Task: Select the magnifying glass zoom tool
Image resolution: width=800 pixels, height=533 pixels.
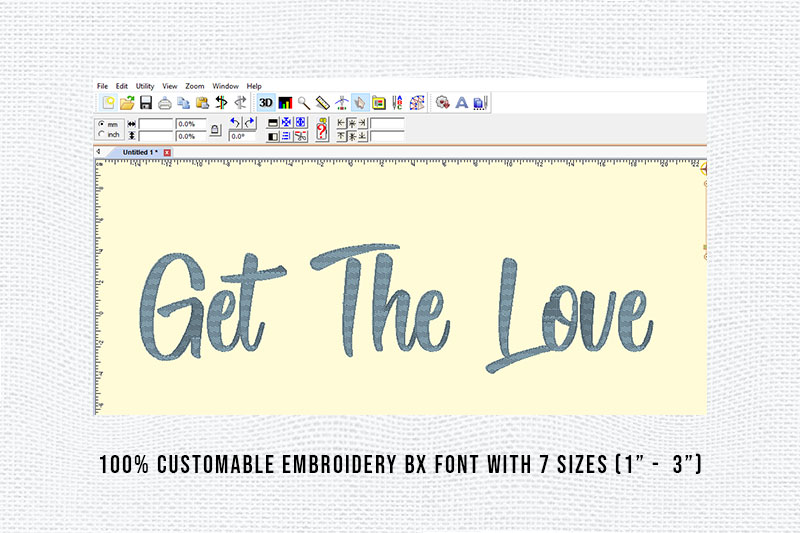Action: tap(304, 103)
